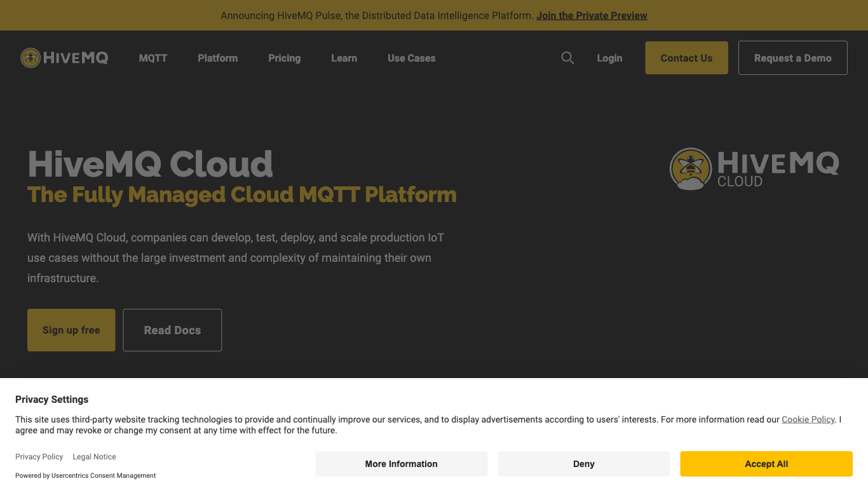Open the Platform navigation menu
Image resolution: width=868 pixels, height=488 pixels.
click(x=217, y=58)
